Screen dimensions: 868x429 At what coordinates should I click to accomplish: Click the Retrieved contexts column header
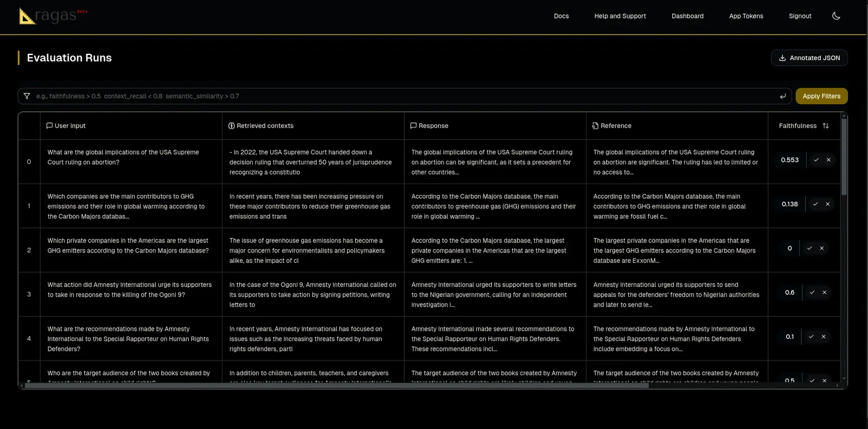coord(261,126)
